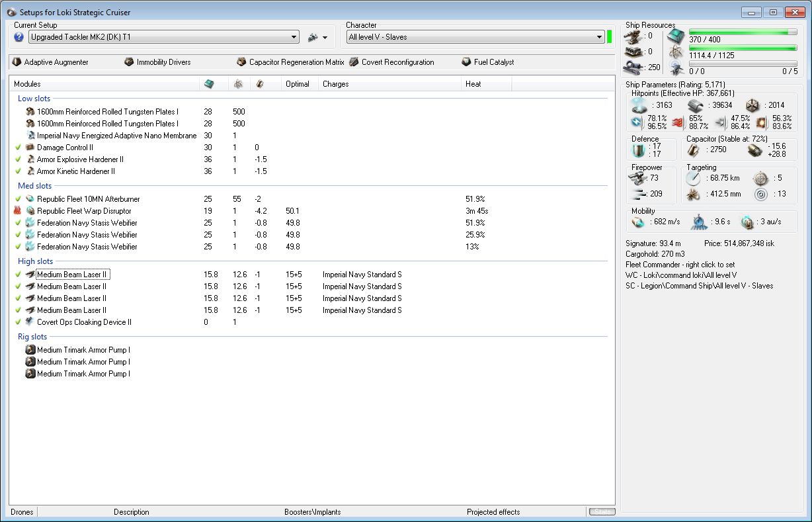Toggle the Covert Ops Cloaking Device II checkmark

[18, 322]
